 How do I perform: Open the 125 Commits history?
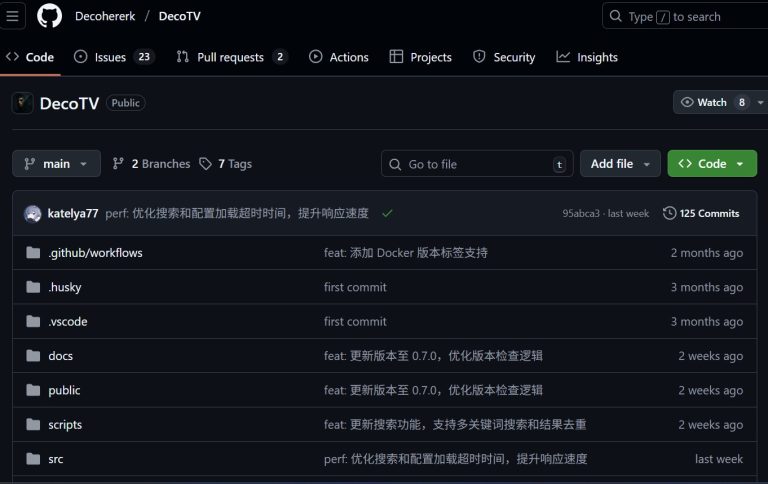click(x=701, y=213)
